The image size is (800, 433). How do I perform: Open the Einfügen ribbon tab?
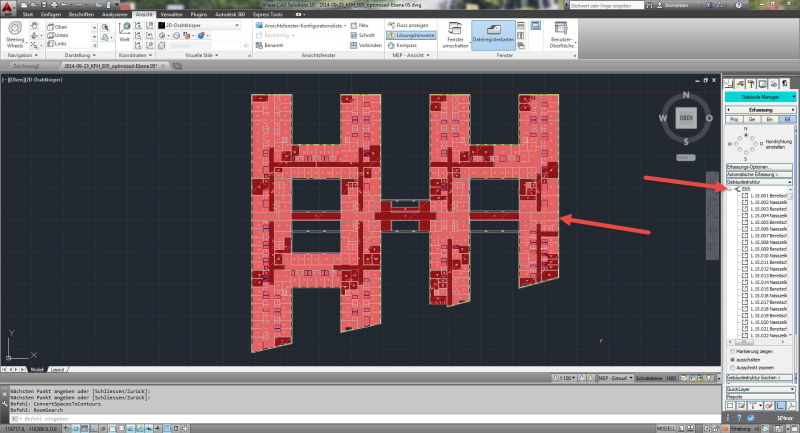[51, 14]
